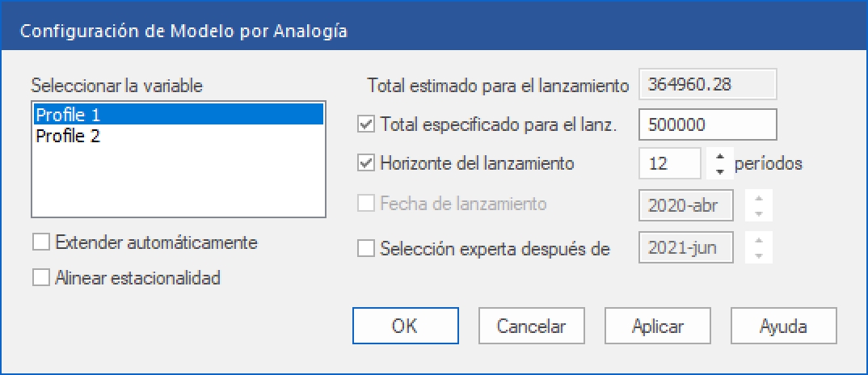This screenshot has height=375, width=868.
Task: Click the 500000 specified total field
Action: pyautogui.click(x=707, y=124)
